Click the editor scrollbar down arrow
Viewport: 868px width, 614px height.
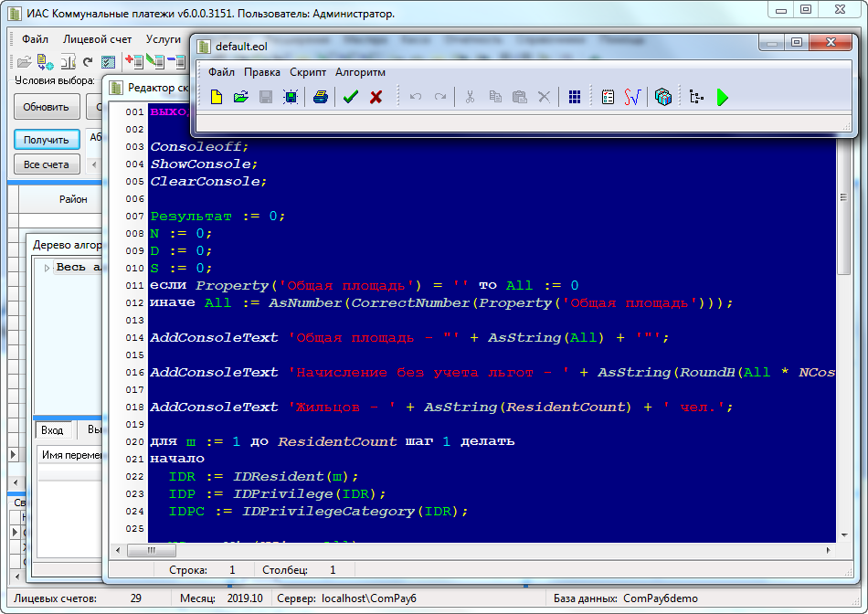pyautogui.click(x=844, y=534)
